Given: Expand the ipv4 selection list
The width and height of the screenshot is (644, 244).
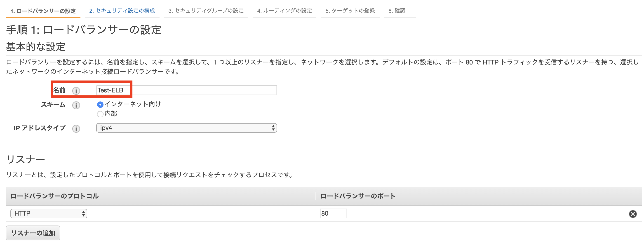Looking at the screenshot, I should click(186, 128).
